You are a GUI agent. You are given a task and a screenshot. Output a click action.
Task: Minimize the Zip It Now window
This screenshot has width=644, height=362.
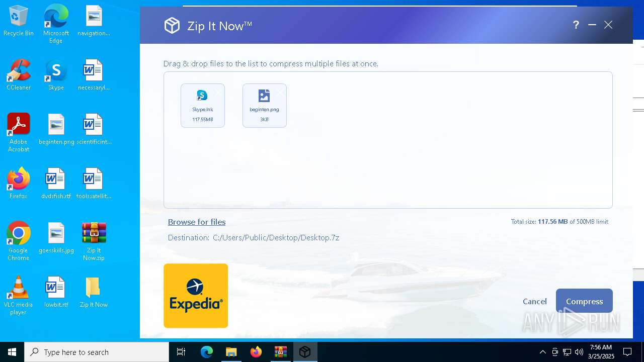tap(592, 25)
